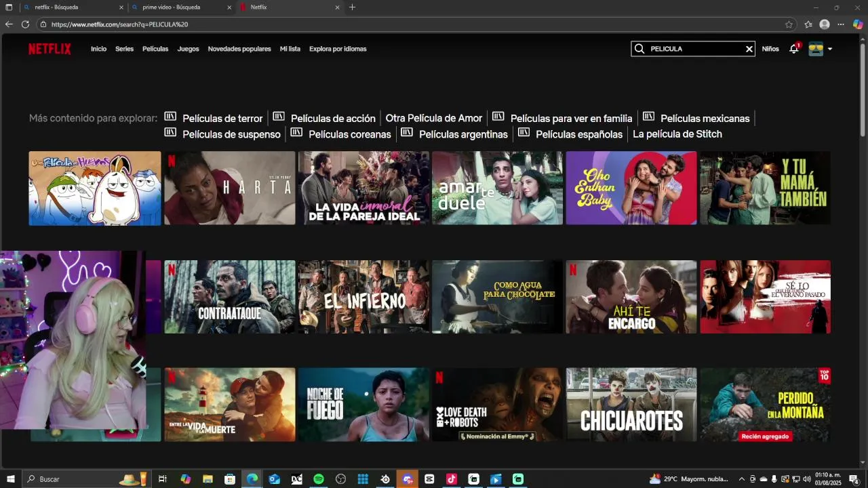Open Sé lo que hicieron el verano pasado
The image size is (868, 488).
765,297
